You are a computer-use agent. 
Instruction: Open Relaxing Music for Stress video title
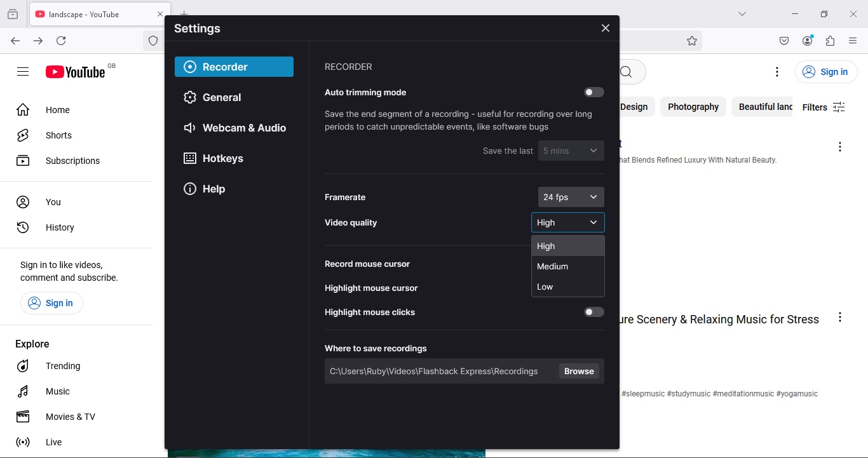click(719, 320)
